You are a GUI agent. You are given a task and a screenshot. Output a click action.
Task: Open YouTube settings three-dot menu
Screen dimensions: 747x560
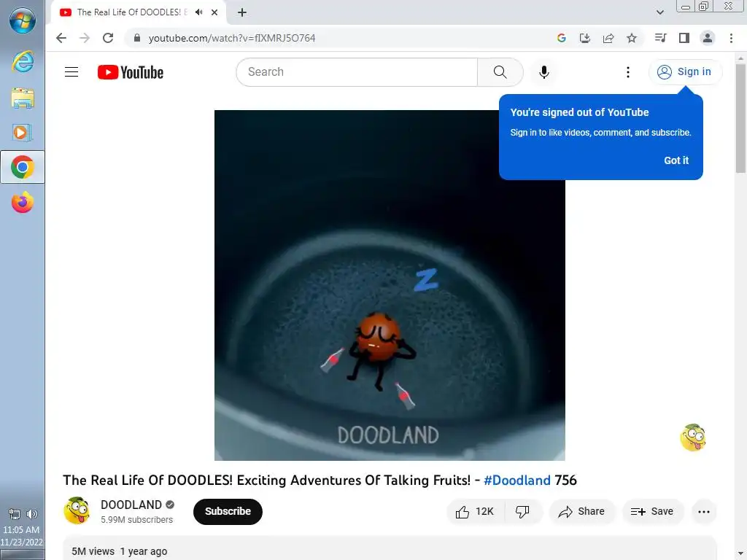628,72
